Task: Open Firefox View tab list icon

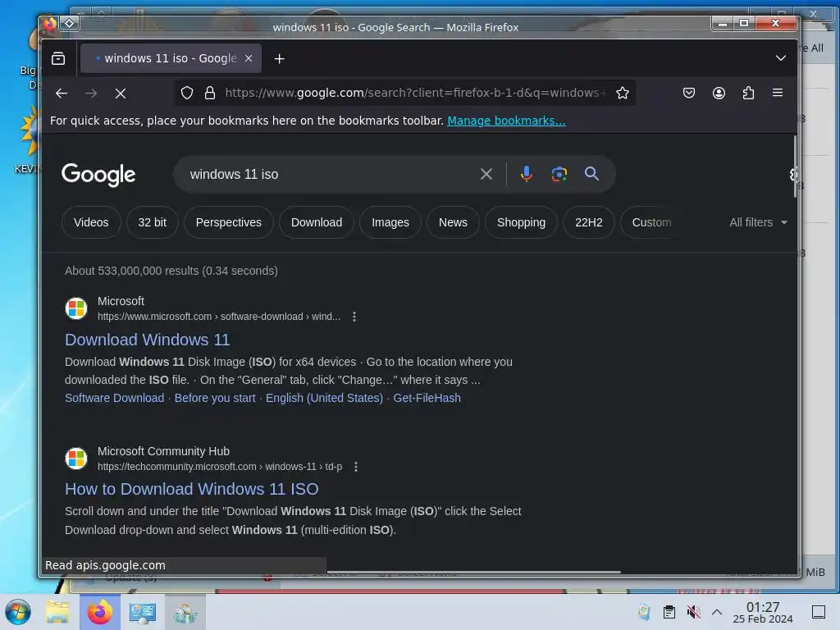Action: (x=58, y=58)
